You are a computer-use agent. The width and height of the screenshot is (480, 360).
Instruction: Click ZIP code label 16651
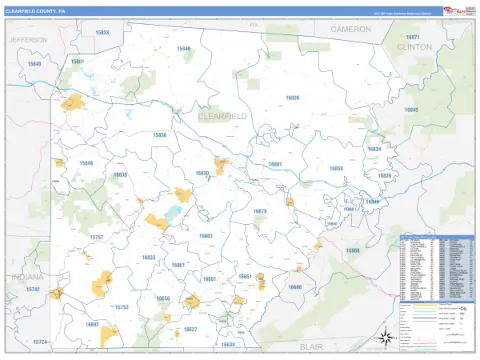coord(245,277)
